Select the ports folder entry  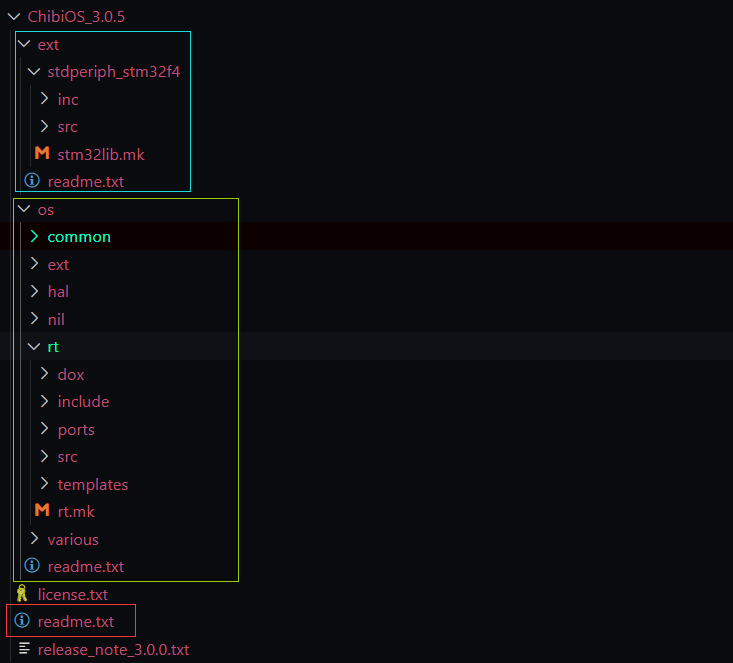[76, 429]
